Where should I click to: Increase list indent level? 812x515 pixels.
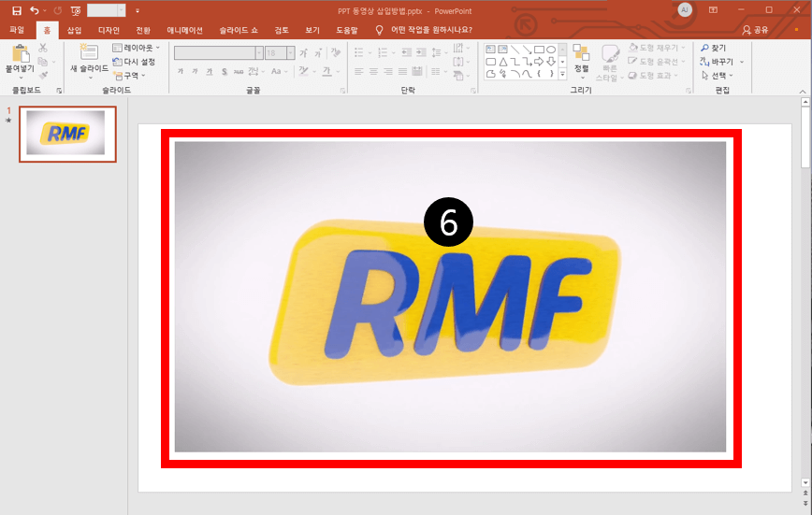(421, 52)
